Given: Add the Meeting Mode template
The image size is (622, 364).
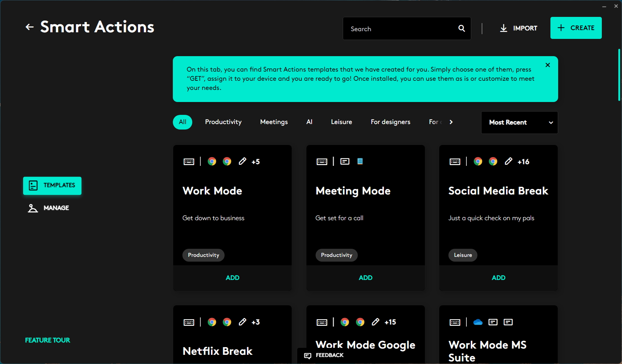Looking at the screenshot, I should pos(365,278).
